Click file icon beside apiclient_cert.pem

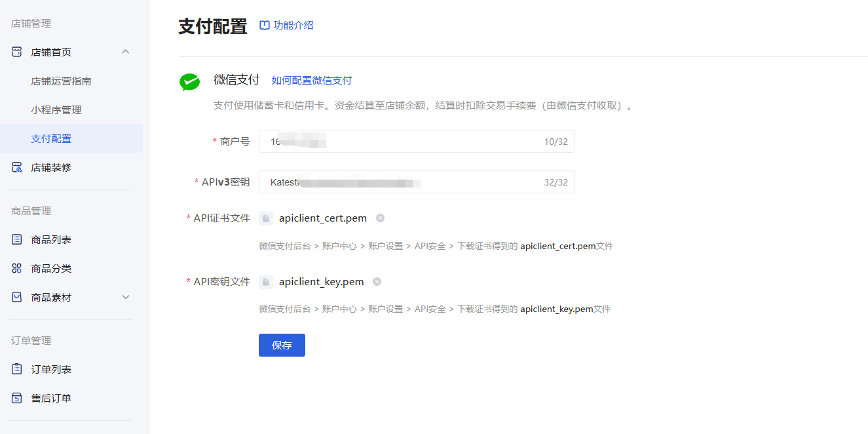266,218
